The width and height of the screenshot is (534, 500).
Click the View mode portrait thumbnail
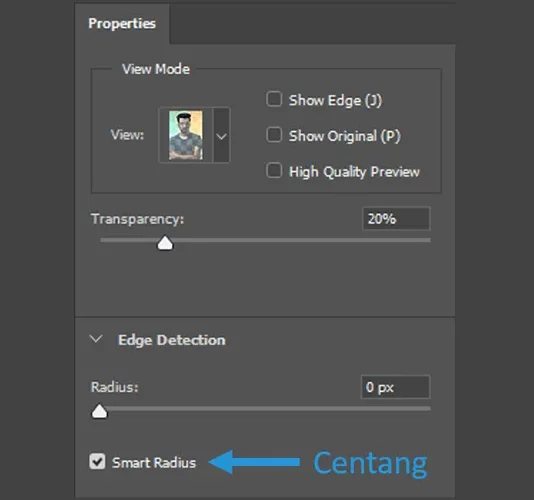(186, 135)
